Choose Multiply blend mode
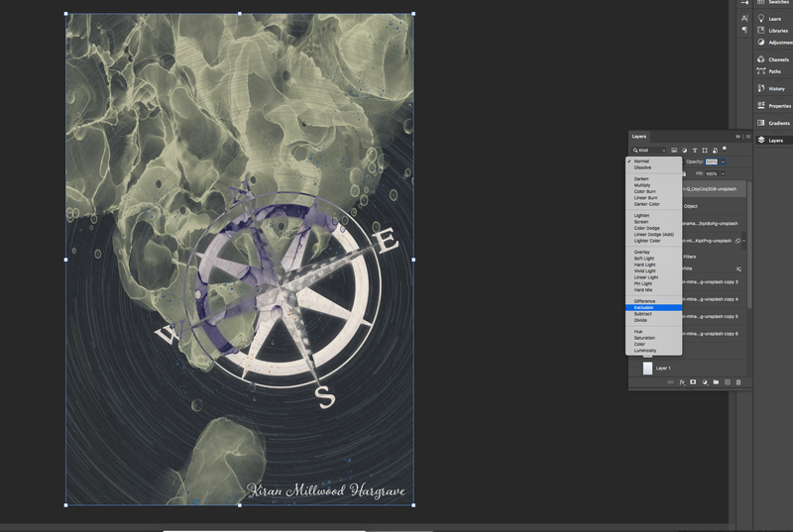The image size is (793, 532). click(x=653, y=185)
